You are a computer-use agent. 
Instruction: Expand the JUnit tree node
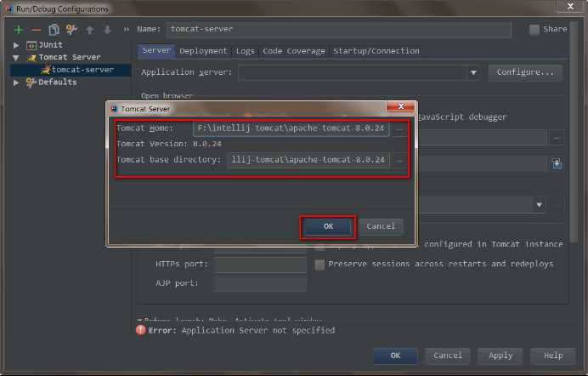[x=16, y=45]
